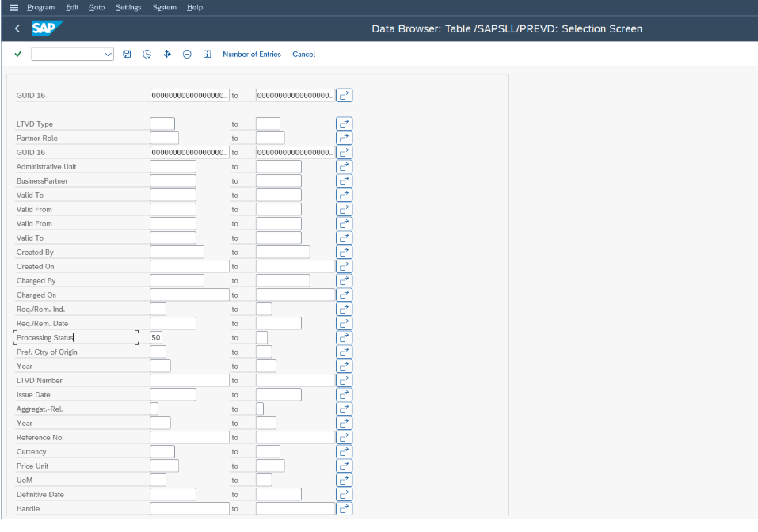Click the Execute clock icon in toolbar
Viewport: 758px width, 532px height.
[x=147, y=54]
